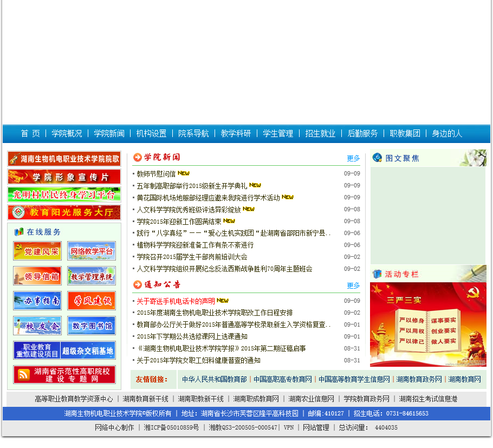This screenshot has height=448, width=493.
Task: Open the 三严三实 activity banner image
Action: (x=428, y=324)
